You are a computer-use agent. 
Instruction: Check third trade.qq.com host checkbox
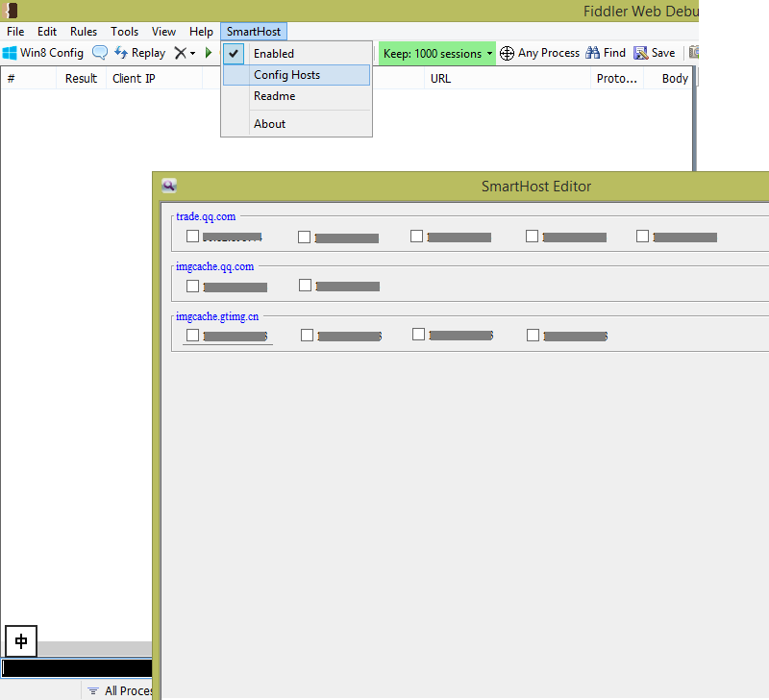click(x=416, y=236)
